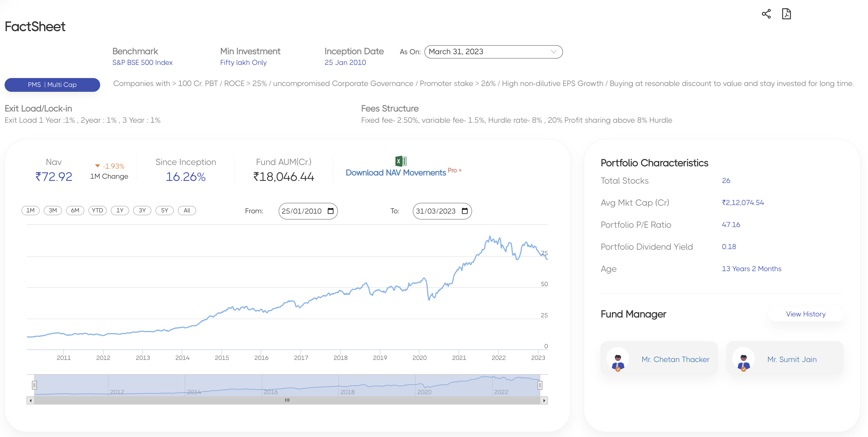Click the navigator horizontal scrollbar thumb
This screenshot has width=868, height=437.
(287, 400)
